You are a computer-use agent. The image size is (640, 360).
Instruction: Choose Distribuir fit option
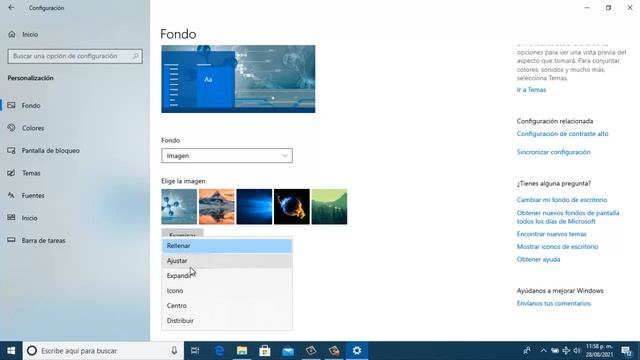point(227,320)
